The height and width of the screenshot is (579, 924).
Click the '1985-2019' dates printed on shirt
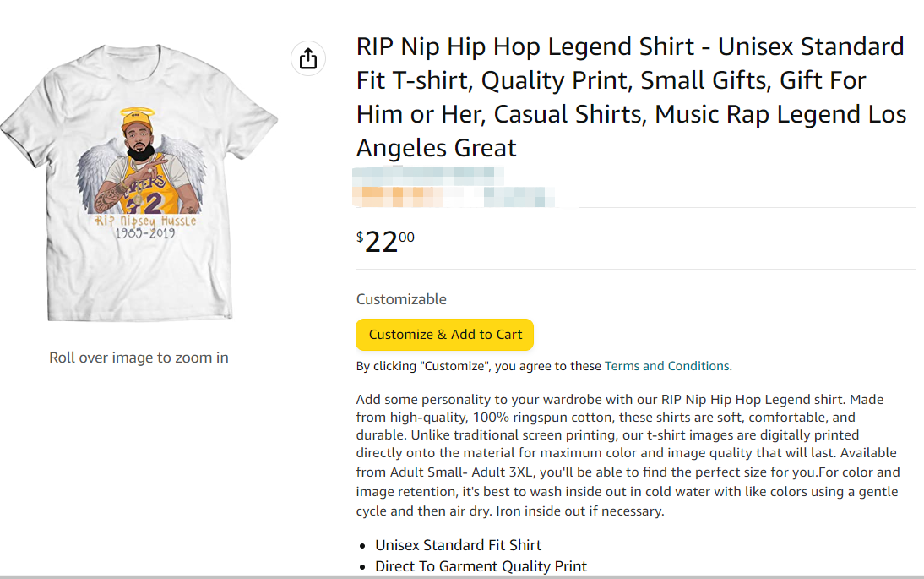145,233
